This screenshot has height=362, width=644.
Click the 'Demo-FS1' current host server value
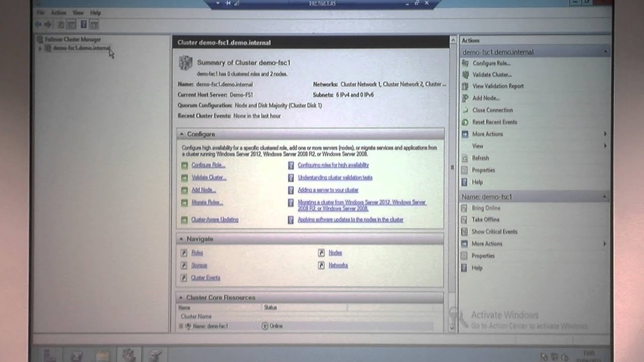point(242,95)
